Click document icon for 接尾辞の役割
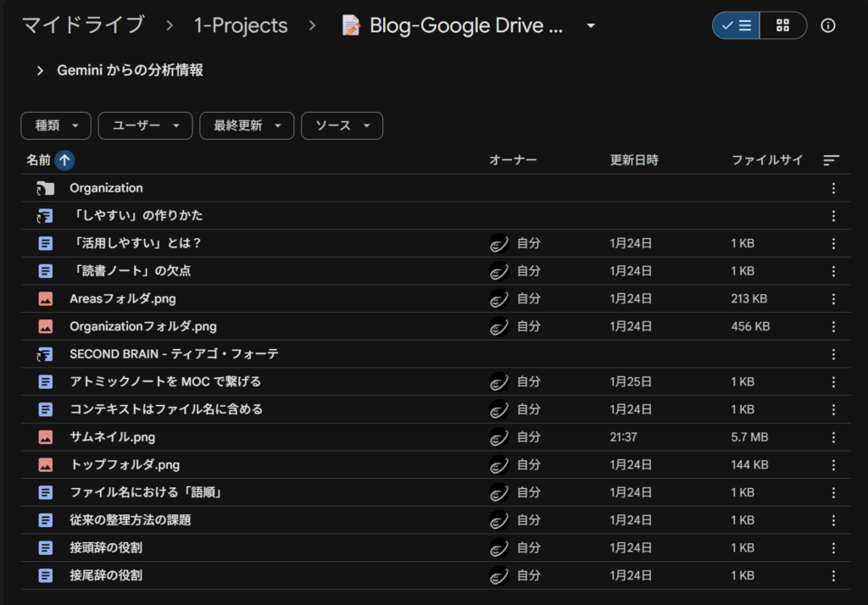868x605 pixels. pos(45,575)
